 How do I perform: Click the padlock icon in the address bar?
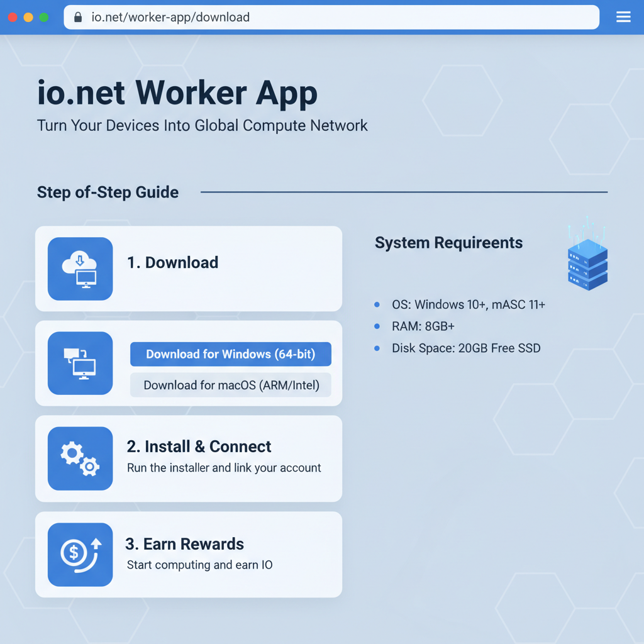[78, 17]
